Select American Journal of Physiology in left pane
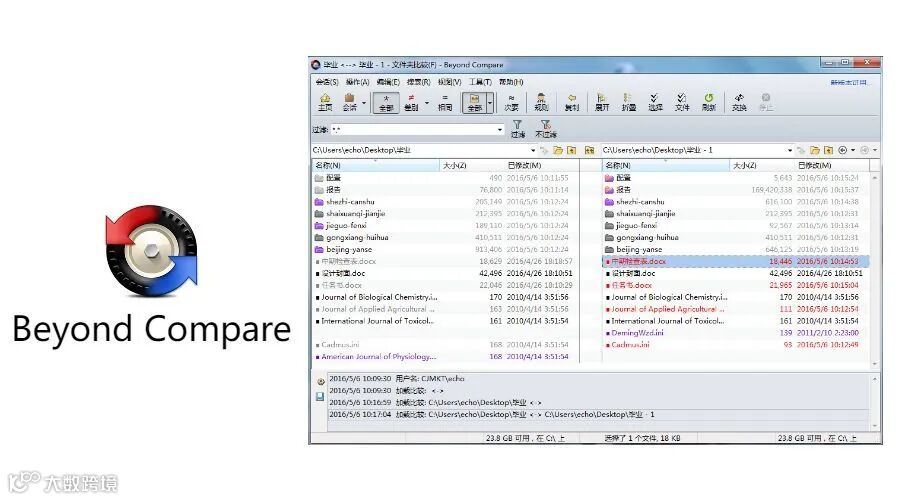This screenshot has width=900, height=500. pos(378,356)
